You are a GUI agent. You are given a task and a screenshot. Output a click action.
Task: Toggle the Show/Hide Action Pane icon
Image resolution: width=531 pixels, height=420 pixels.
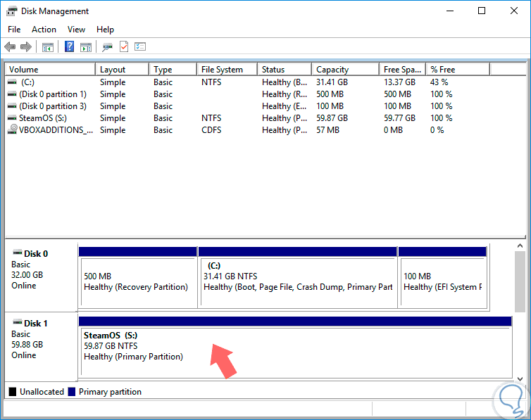(86, 47)
